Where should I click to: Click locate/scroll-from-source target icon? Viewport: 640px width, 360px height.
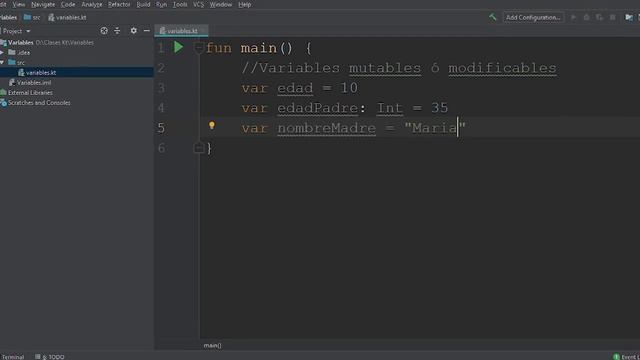pos(104,31)
